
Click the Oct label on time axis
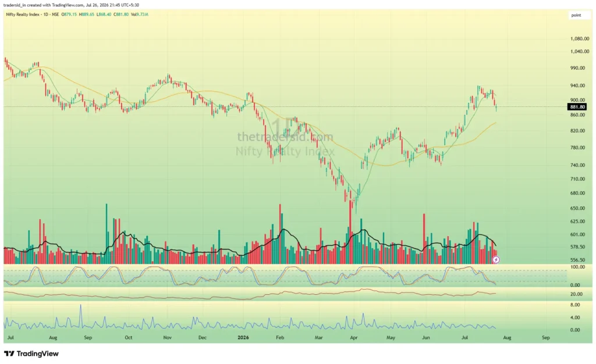(129, 337)
